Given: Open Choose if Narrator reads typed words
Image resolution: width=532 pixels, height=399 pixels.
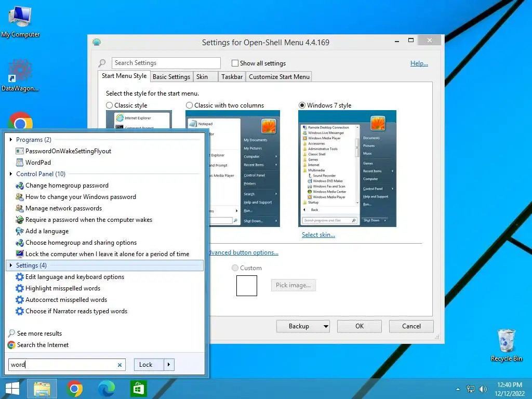Looking at the screenshot, I should [76, 311].
